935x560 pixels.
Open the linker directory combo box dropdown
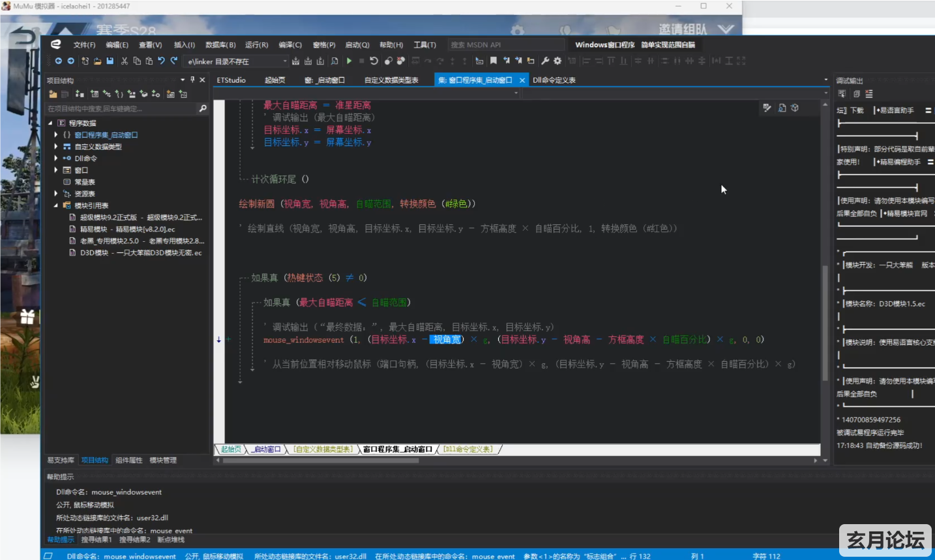click(x=285, y=61)
